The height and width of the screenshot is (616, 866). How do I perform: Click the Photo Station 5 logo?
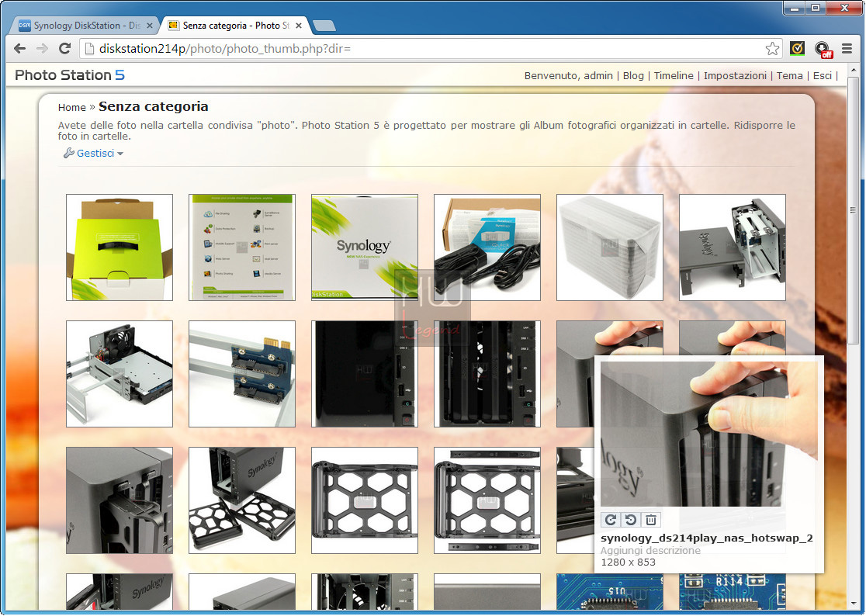pos(70,75)
